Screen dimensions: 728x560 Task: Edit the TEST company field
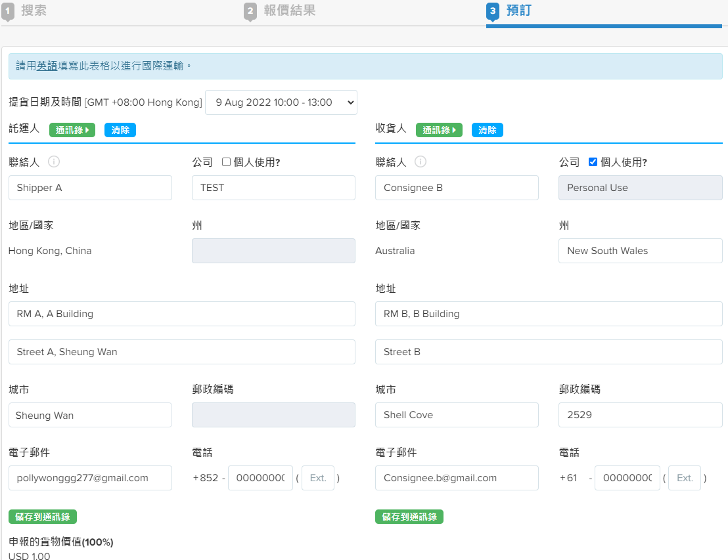pos(273,188)
